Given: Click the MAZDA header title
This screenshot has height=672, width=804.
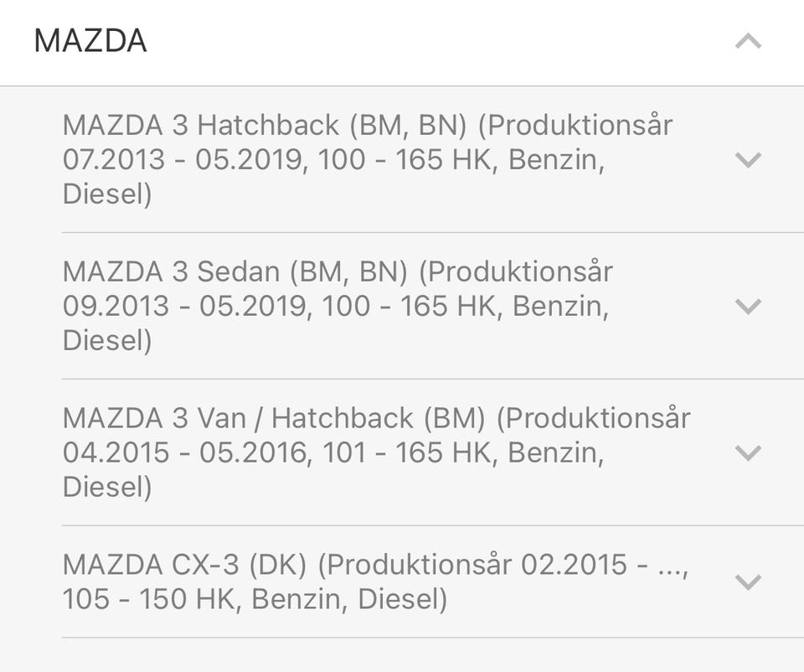Looking at the screenshot, I should 90,41.
